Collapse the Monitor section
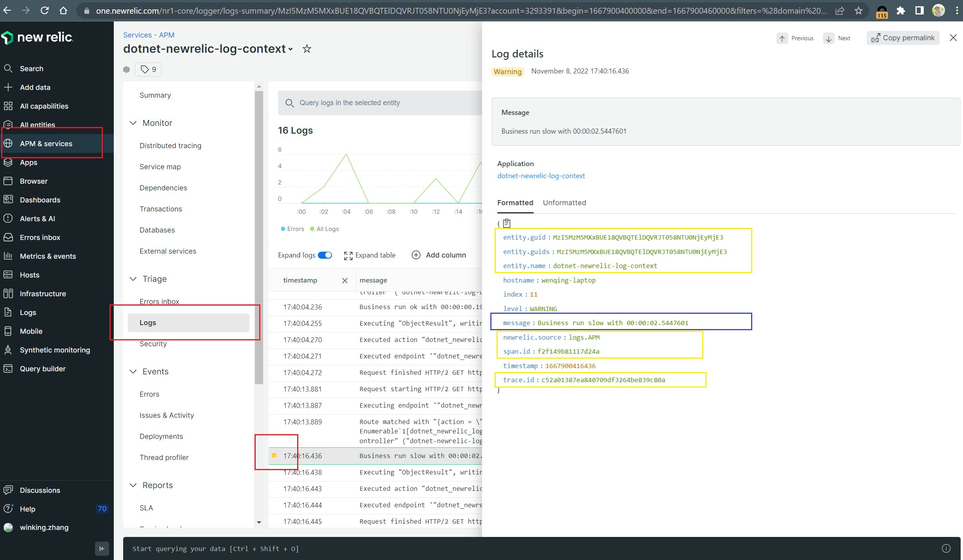 tap(133, 123)
